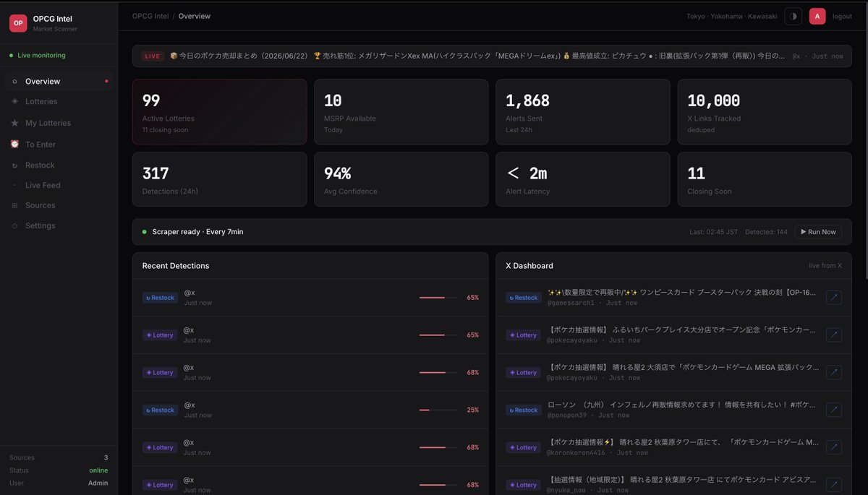The width and height of the screenshot is (868, 495).
Task: Open external link for ponopon39 post
Action: pyautogui.click(x=833, y=410)
